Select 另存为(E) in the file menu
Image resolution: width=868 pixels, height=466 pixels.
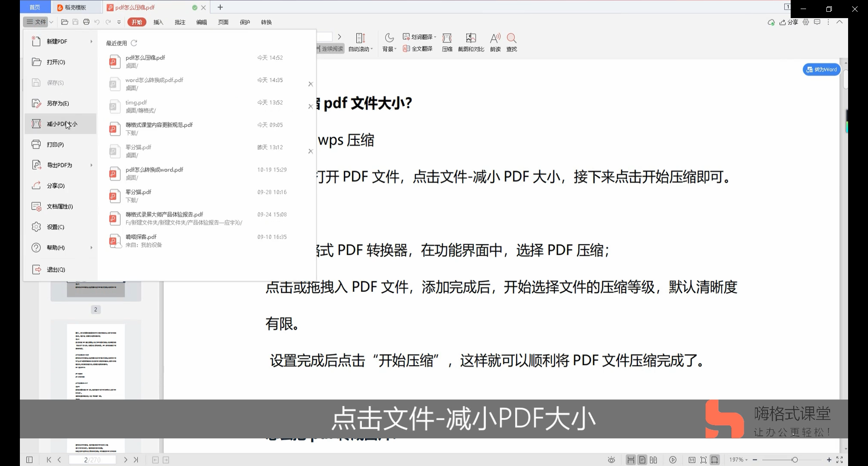coord(61,103)
